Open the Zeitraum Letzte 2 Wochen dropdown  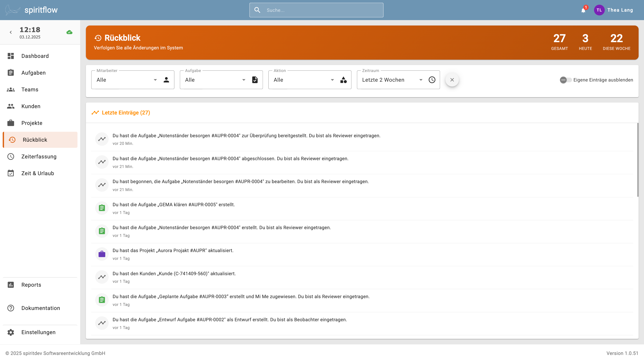pos(398,80)
